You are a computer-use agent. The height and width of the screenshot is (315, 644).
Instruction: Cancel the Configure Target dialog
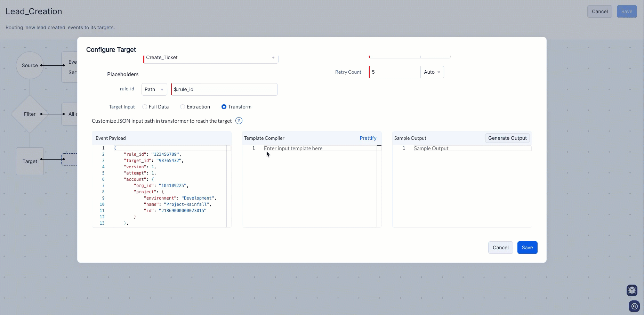(500, 248)
